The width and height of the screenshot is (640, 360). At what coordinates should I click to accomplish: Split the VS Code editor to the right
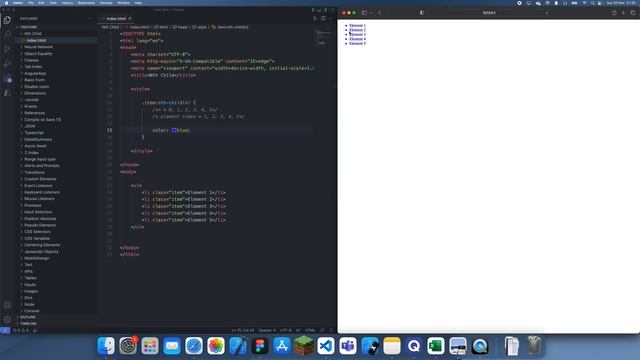(323, 18)
